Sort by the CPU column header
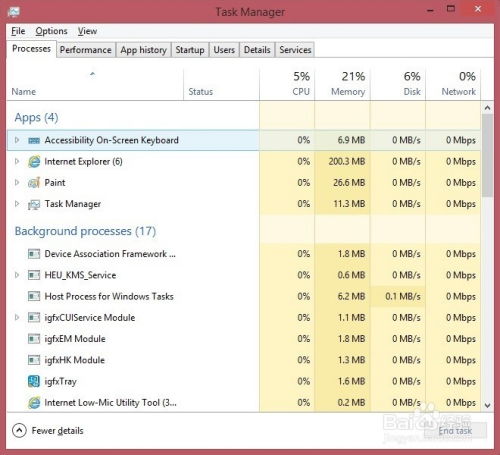The height and width of the screenshot is (455, 500). (287, 84)
